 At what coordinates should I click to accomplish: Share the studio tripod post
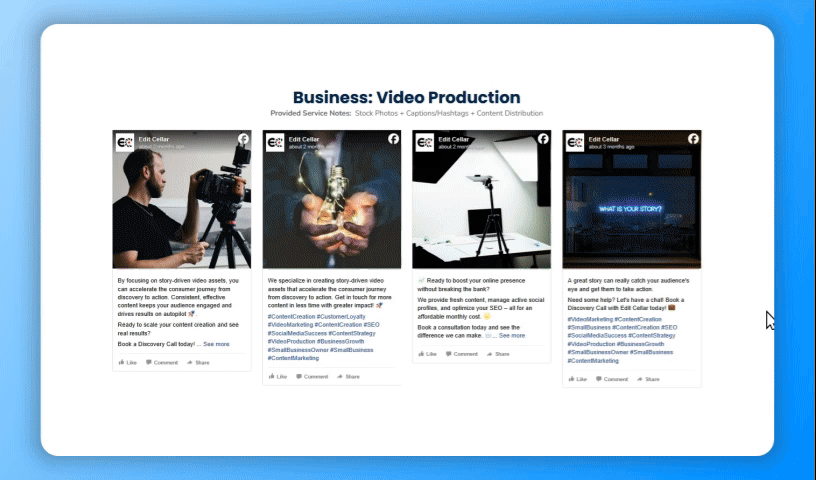[x=498, y=354]
